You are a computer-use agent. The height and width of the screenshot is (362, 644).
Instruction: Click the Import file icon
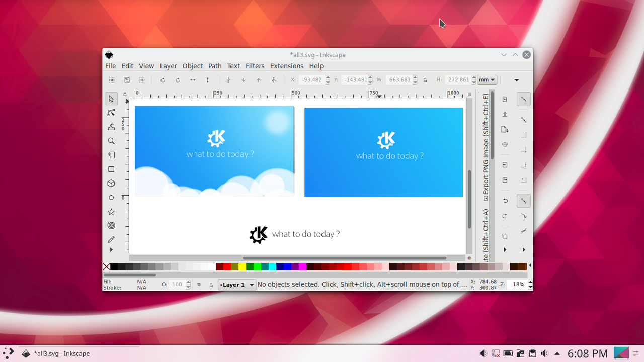[505, 165]
